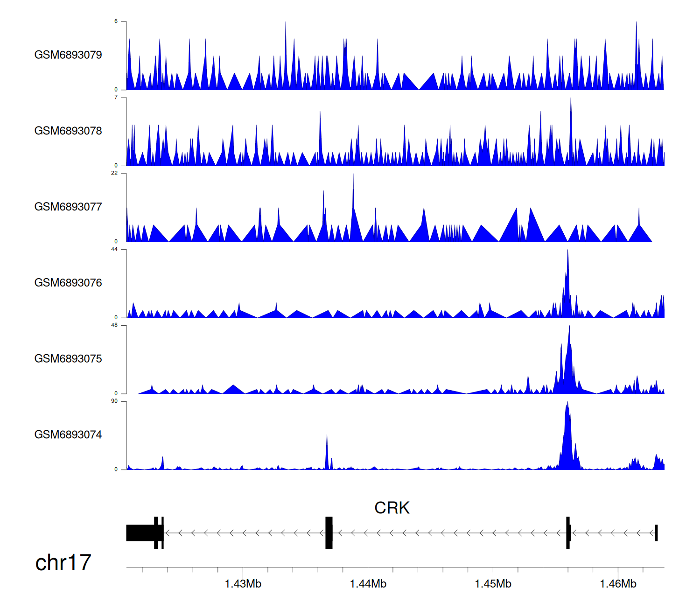
Task: Click the 1.45Mb axis tick label
Action: [x=493, y=584]
